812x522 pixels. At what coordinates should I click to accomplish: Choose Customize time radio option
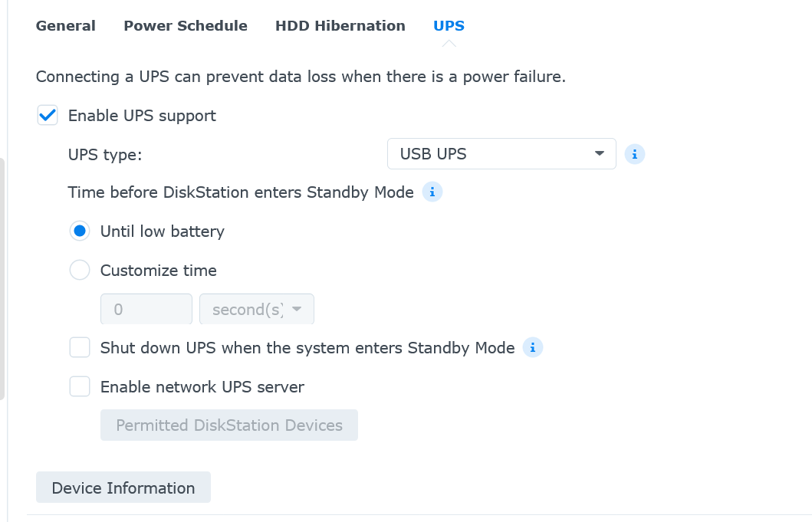(x=80, y=271)
